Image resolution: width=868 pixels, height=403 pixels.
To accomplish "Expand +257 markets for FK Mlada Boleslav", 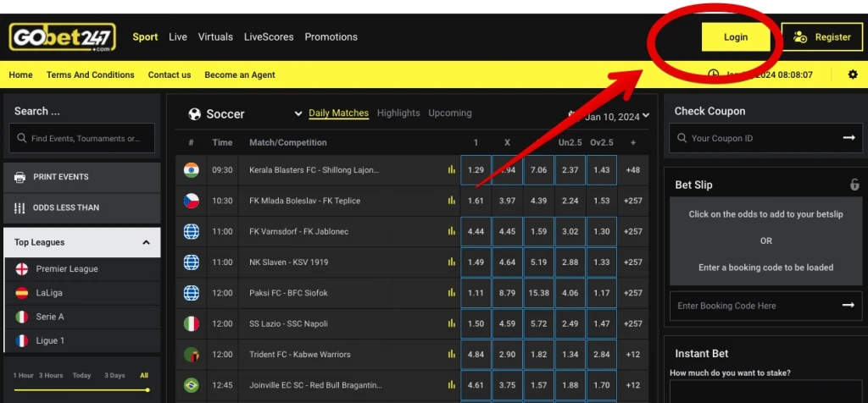I will pyautogui.click(x=632, y=201).
